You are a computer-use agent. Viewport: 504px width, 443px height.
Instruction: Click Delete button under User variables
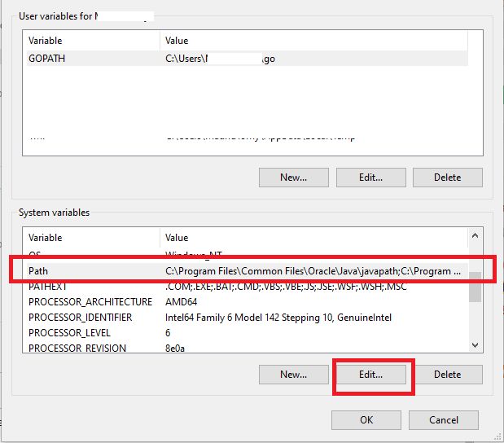448,178
